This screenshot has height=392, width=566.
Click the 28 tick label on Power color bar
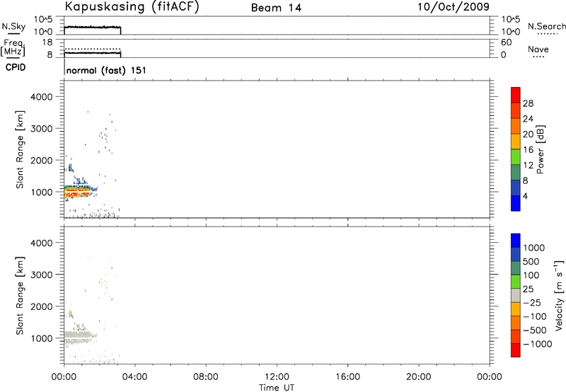click(x=528, y=103)
